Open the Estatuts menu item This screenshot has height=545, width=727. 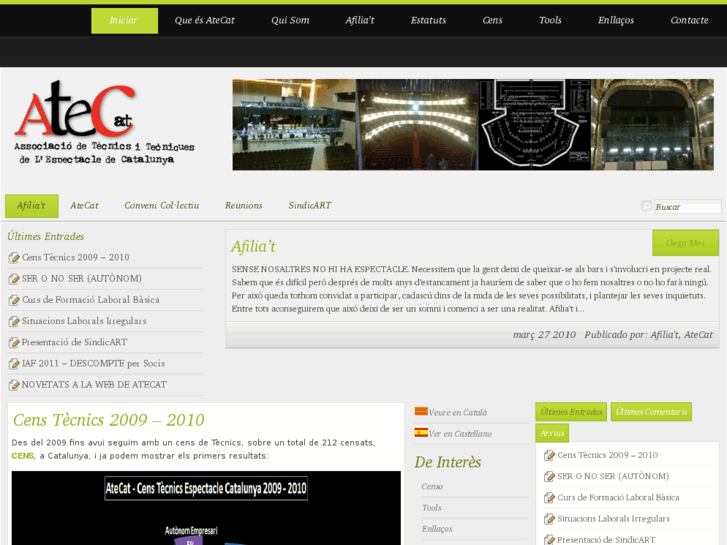[x=428, y=20]
